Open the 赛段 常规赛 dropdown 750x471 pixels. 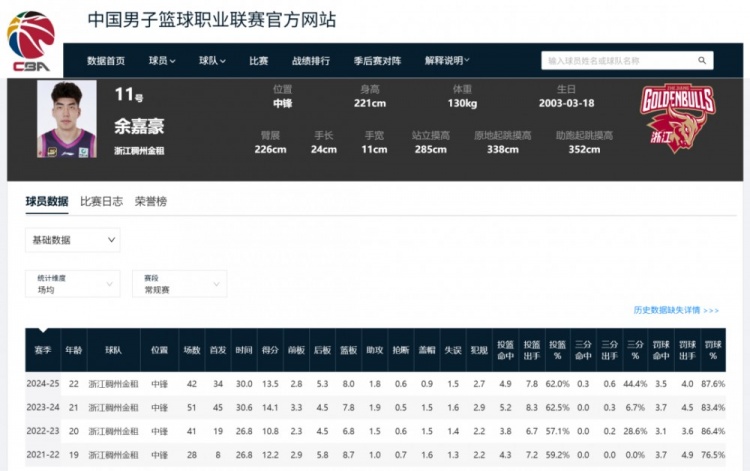(x=178, y=284)
